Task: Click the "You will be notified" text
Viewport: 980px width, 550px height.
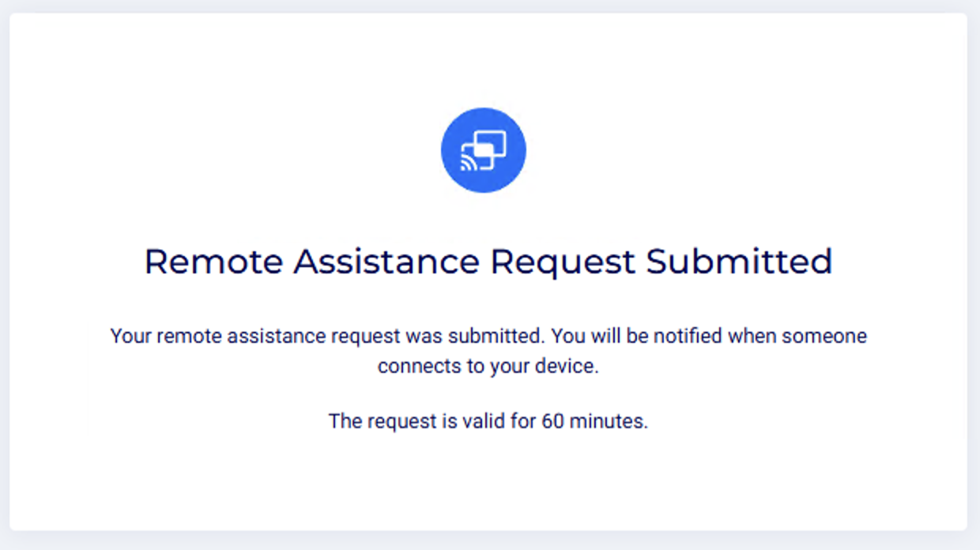Action: tap(637, 336)
